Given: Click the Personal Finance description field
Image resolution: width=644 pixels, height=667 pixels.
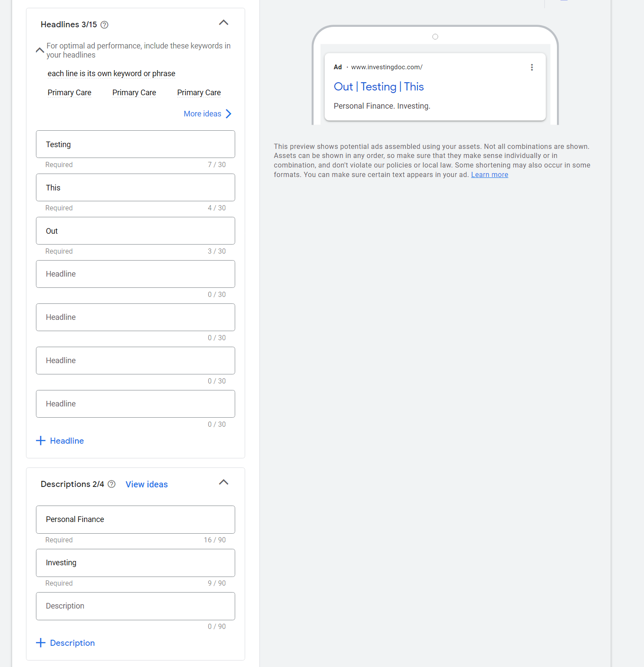Looking at the screenshot, I should 135,519.
